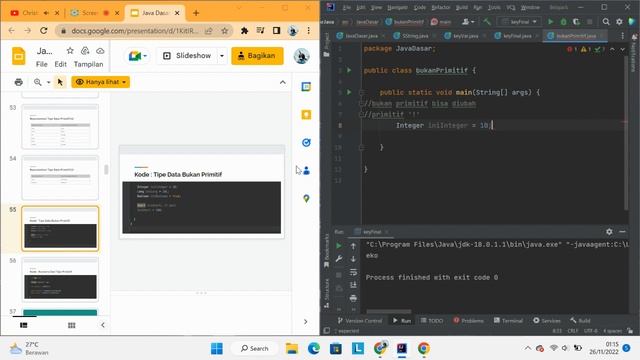Viewport: 640px width, 360px height.
Task: Open Run panel settings gear
Action: point(609,231)
